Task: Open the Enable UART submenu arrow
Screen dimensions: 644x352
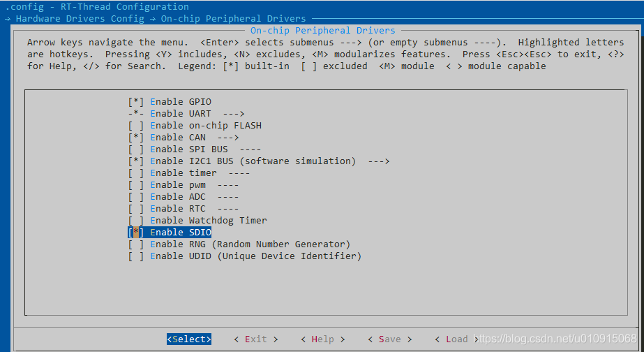Action: pyautogui.click(x=234, y=114)
